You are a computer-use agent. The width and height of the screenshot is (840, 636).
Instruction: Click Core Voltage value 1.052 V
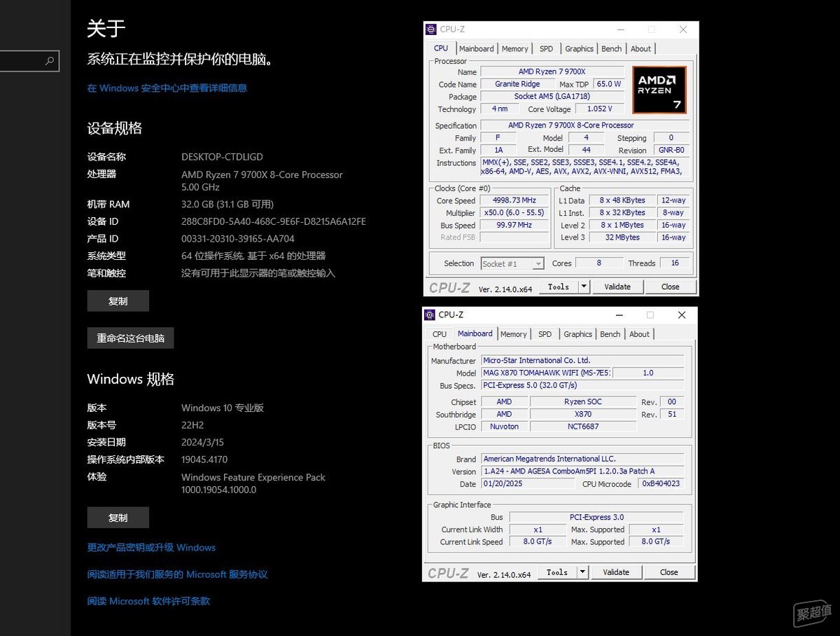click(x=600, y=109)
